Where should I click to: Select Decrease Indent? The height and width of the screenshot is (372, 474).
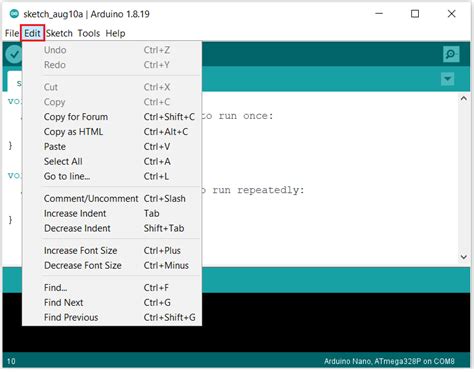[x=112, y=228]
